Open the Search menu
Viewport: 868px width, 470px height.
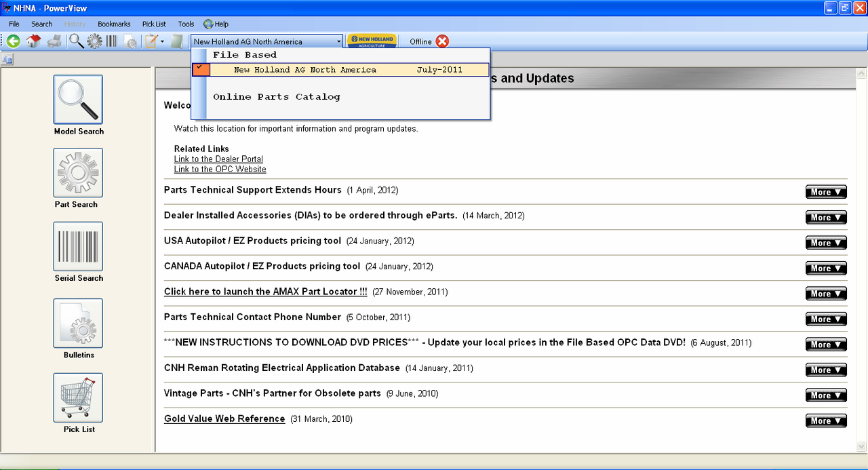[x=41, y=24]
